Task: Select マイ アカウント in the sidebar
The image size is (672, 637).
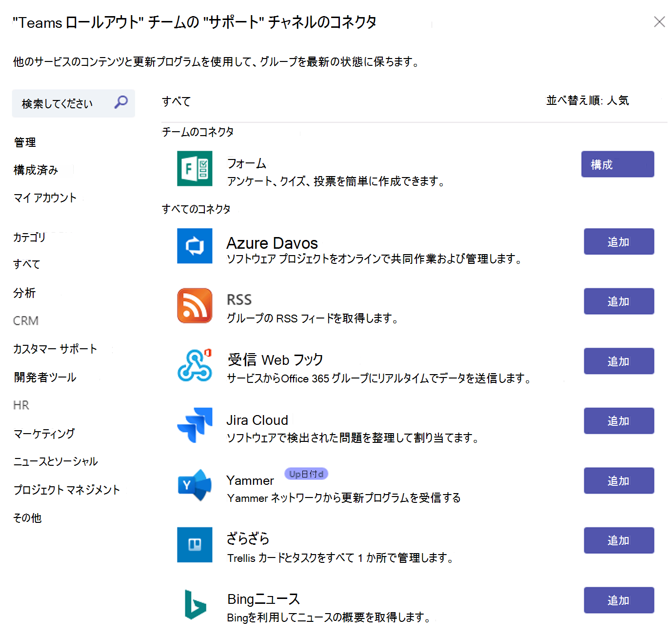Action: (45, 198)
